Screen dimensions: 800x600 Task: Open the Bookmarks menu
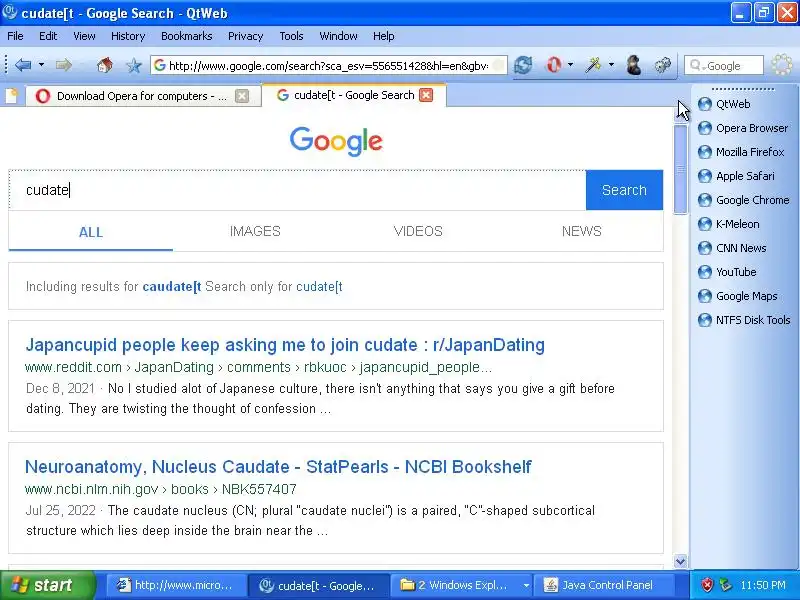(187, 36)
